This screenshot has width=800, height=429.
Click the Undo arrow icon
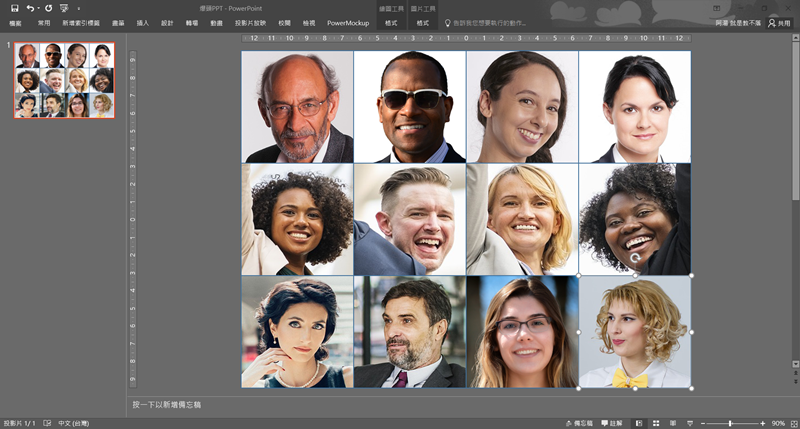pyautogui.click(x=30, y=8)
